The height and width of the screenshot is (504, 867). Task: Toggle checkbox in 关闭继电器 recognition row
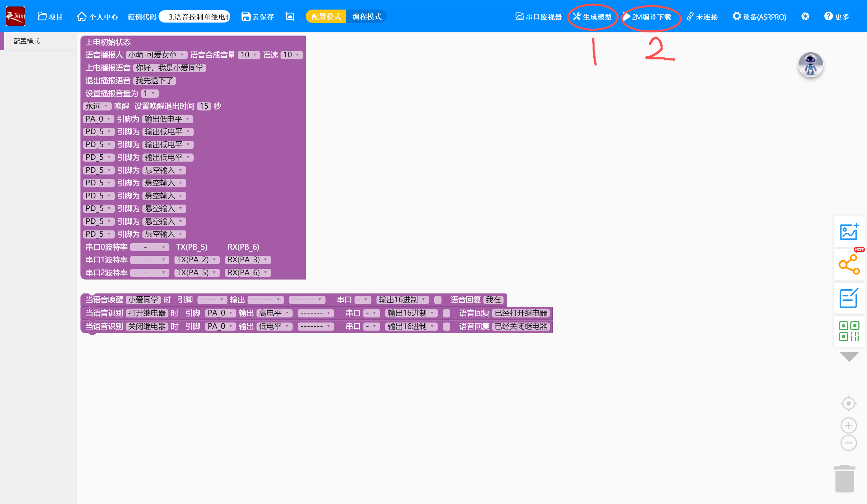446,326
